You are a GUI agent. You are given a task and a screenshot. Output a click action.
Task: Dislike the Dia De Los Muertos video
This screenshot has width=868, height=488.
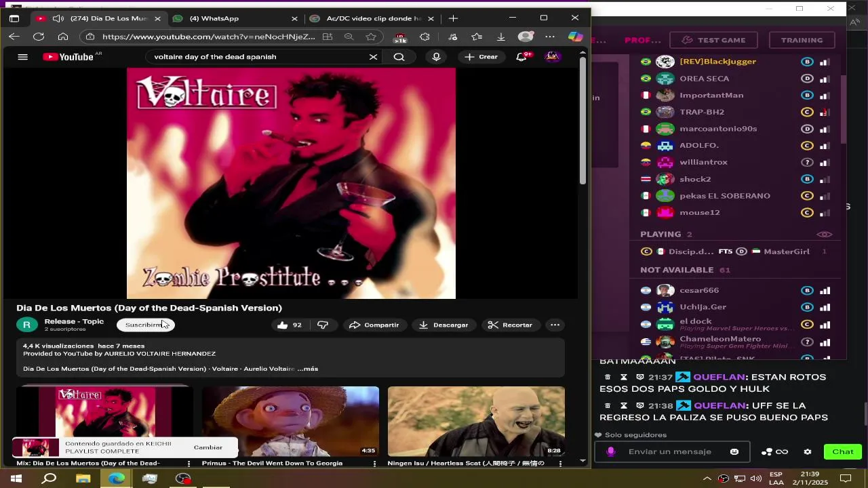(323, 325)
